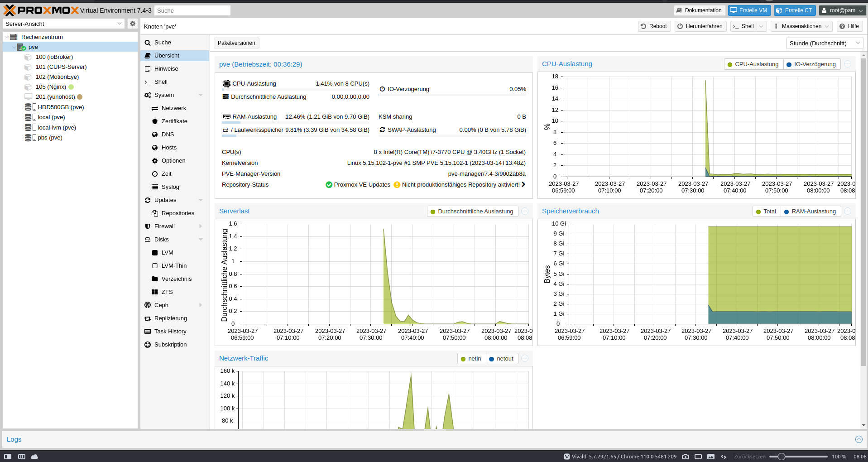This screenshot has width=868, height=462.
Task: Open Verzeichnis directory page
Action: 175,279
